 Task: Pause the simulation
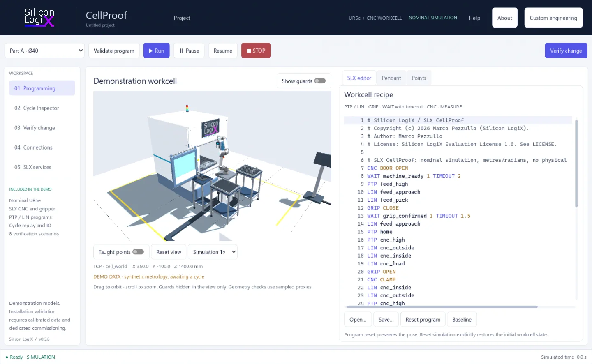189,51
